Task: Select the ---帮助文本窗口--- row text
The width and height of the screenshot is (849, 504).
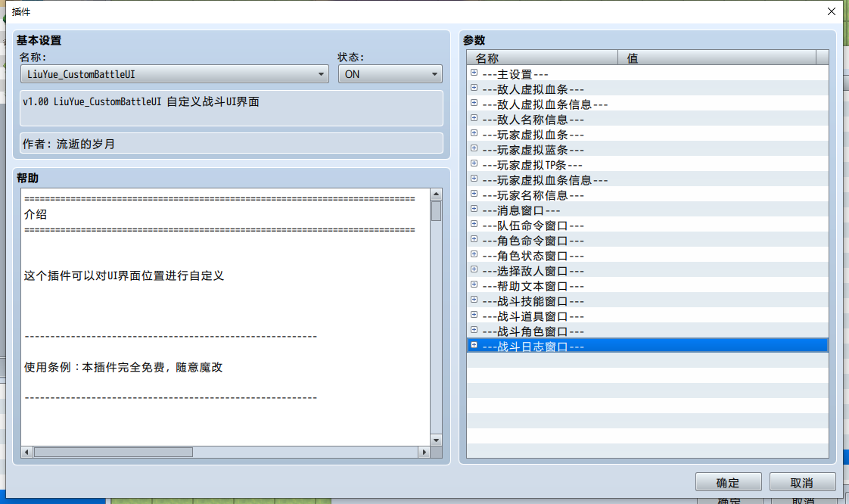Action: pyautogui.click(x=533, y=286)
